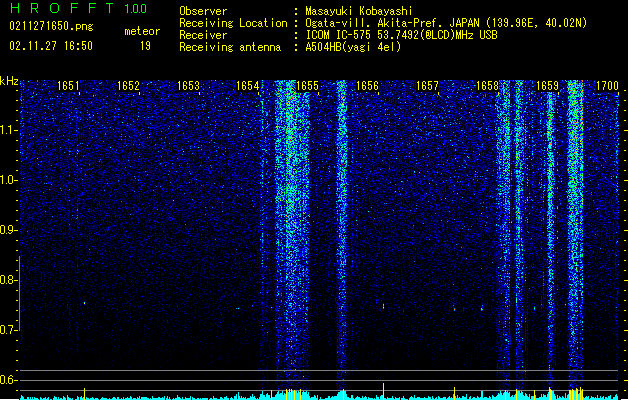
Task: Select the file name 0211271650.png
Action: [51, 27]
